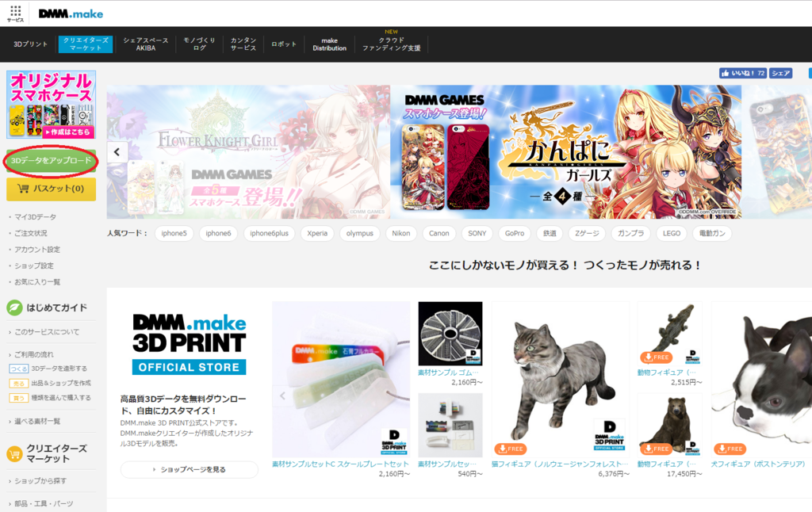Open the basket cart button
This screenshot has height=512, width=812.
[x=52, y=189]
